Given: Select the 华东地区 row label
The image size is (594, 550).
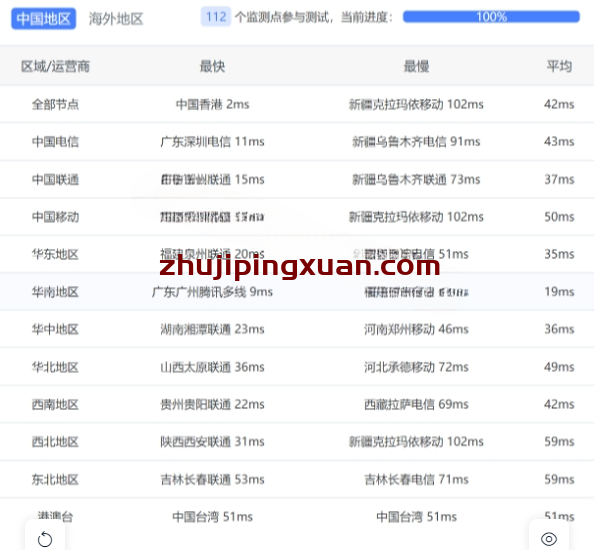Looking at the screenshot, I should point(55,254).
